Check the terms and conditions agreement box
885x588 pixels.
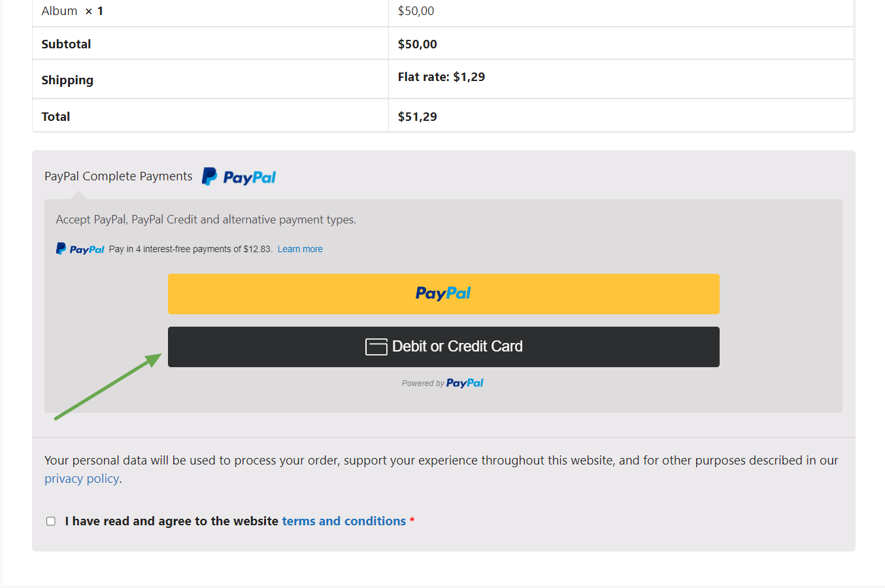pos(51,521)
